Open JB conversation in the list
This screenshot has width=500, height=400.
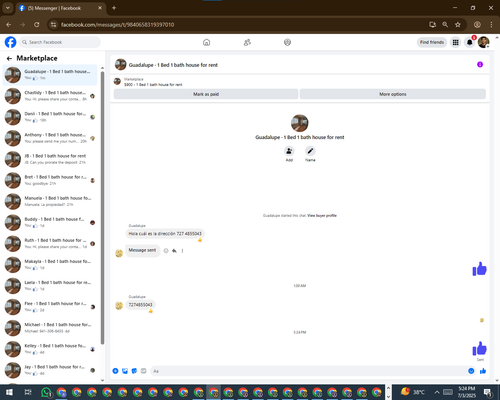[50, 159]
